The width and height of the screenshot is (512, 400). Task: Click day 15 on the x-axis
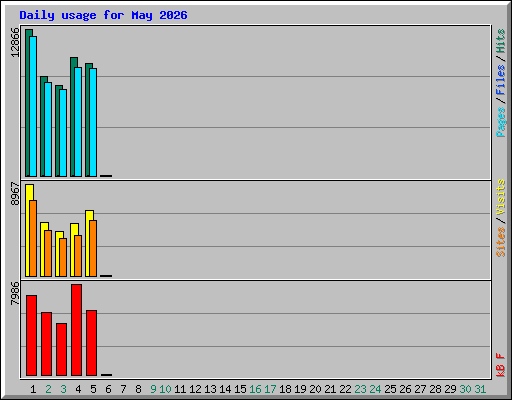[240, 389]
